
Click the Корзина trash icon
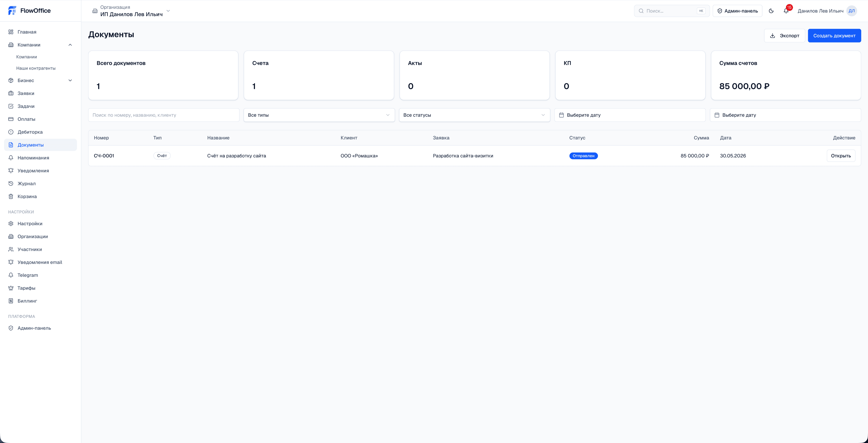(x=11, y=197)
